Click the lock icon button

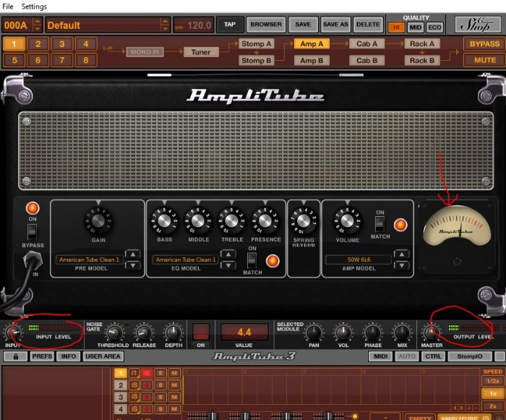pos(15,356)
